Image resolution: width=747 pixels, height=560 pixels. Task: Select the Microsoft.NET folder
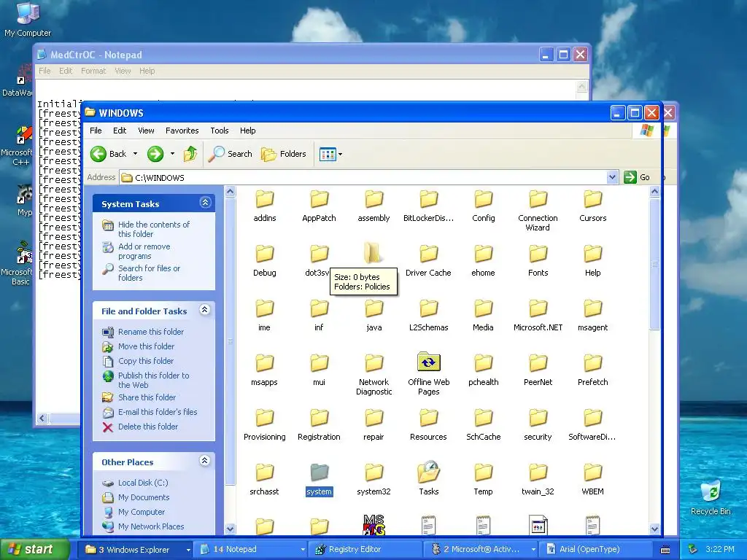pyautogui.click(x=538, y=315)
